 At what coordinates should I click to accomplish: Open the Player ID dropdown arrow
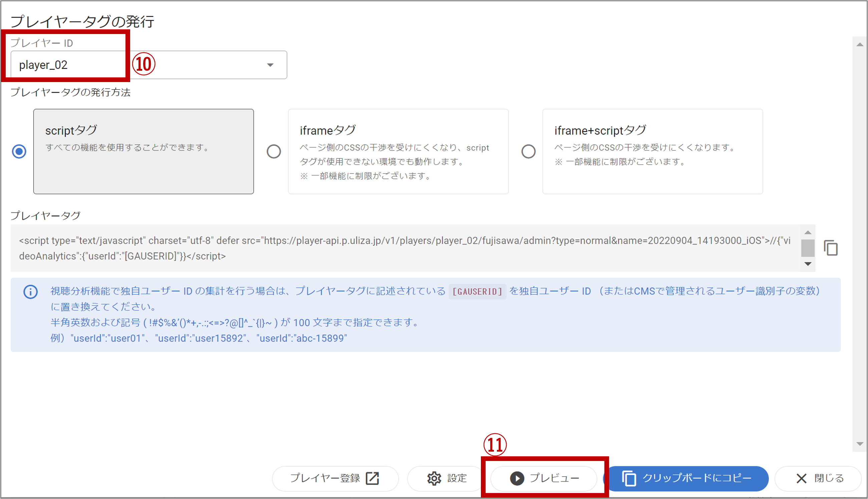click(270, 65)
